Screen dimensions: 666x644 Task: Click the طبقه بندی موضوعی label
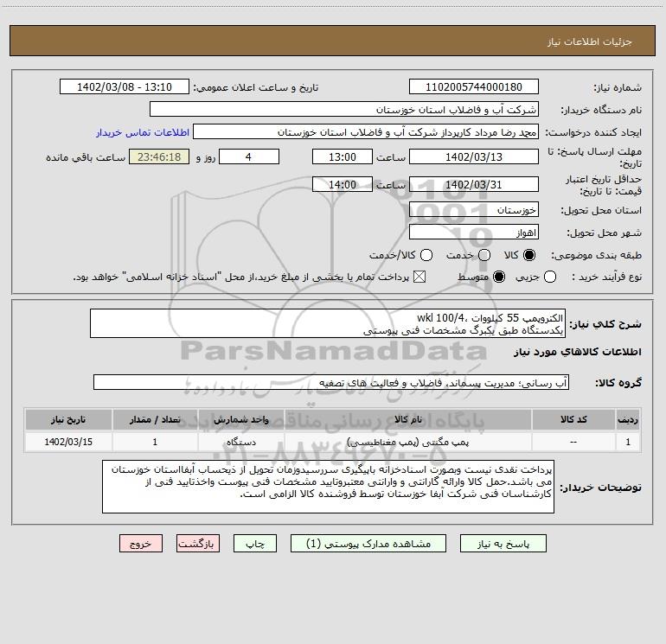[x=596, y=256]
